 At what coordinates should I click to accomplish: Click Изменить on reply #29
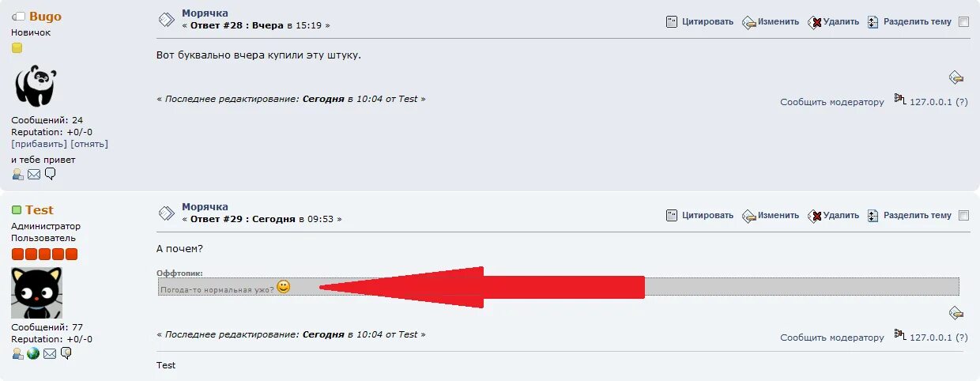click(x=778, y=215)
